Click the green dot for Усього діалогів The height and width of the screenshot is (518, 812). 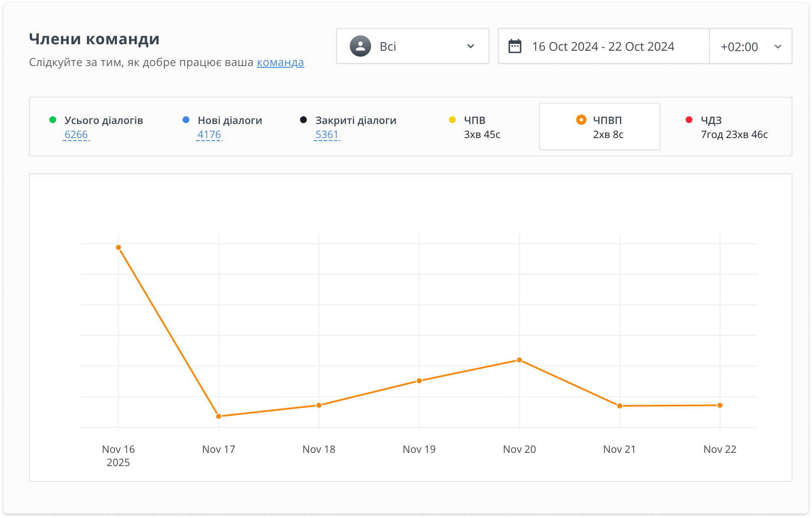click(53, 120)
